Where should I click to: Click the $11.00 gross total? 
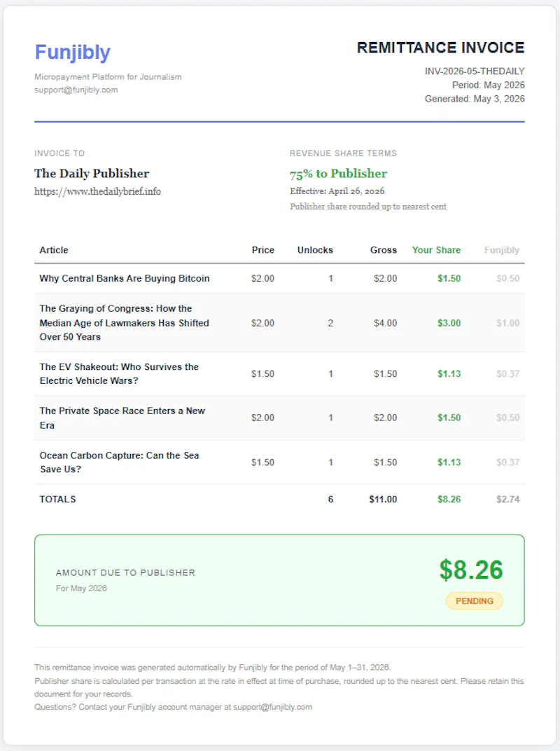pos(383,499)
